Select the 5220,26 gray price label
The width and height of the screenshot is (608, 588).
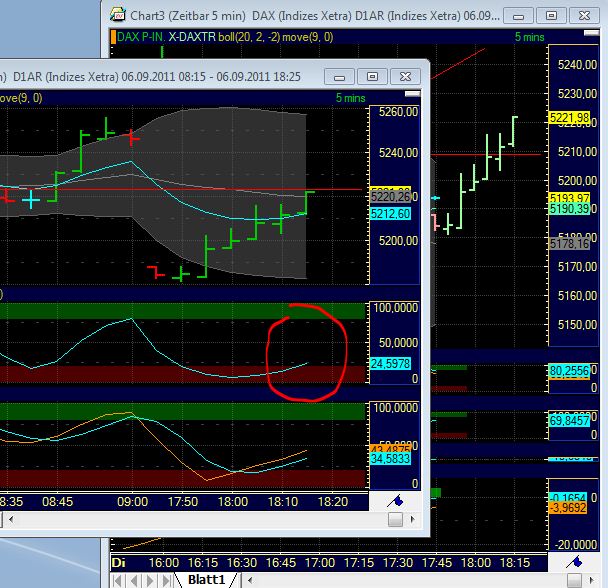coord(390,197)
